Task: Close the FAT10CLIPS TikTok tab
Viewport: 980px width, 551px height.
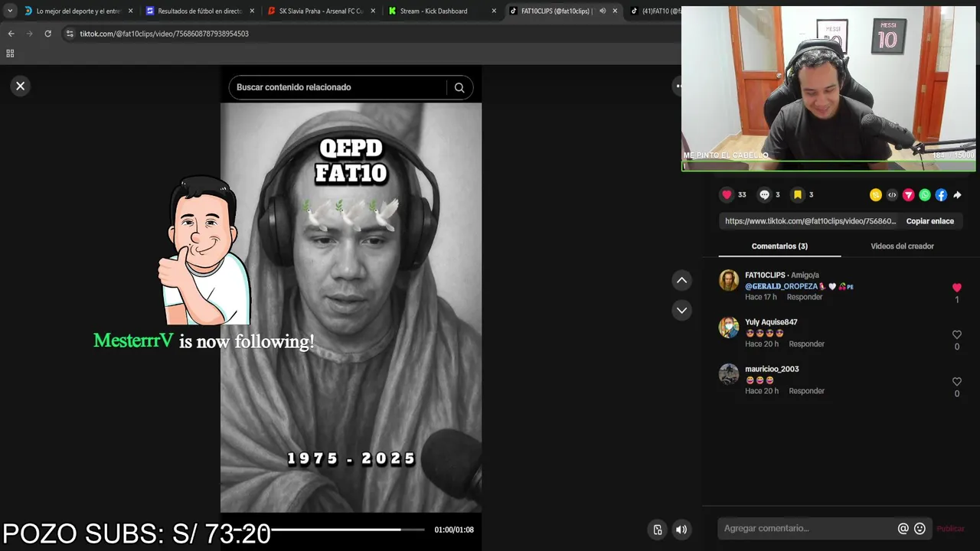Action: click(x=615, y=11)
